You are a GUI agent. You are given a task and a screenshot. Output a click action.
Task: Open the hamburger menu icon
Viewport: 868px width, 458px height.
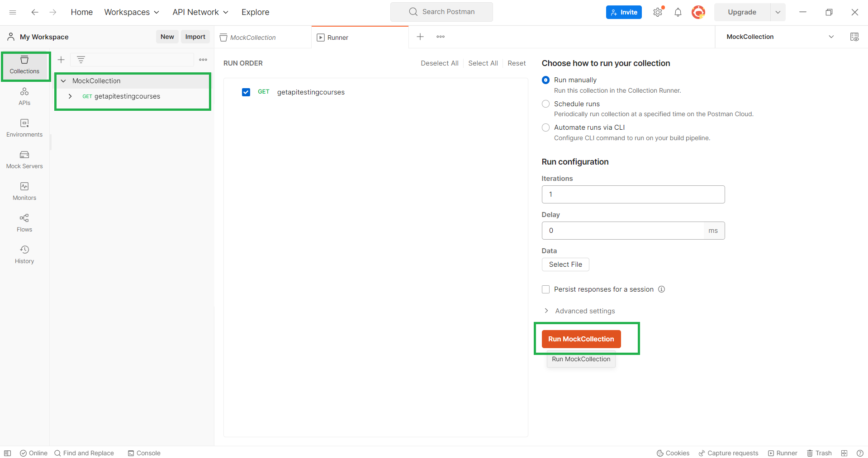[13, 12]
